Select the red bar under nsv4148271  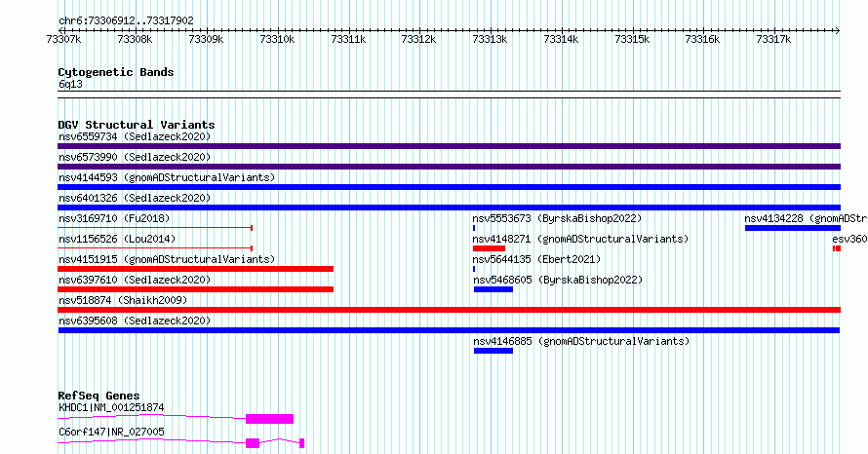[x=490, y=248]
